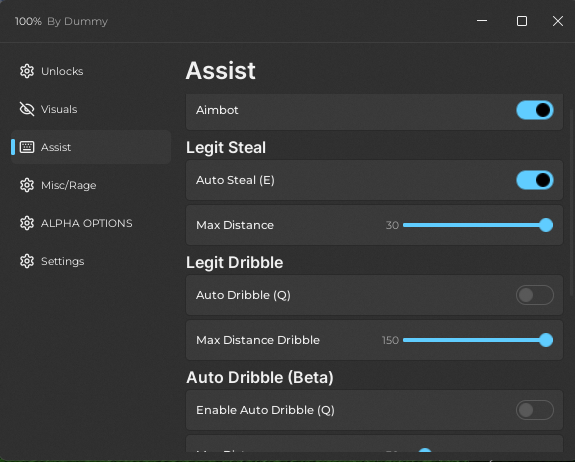Click the gear icon beside Settings
575x462 pixels.
click(27, 261)
